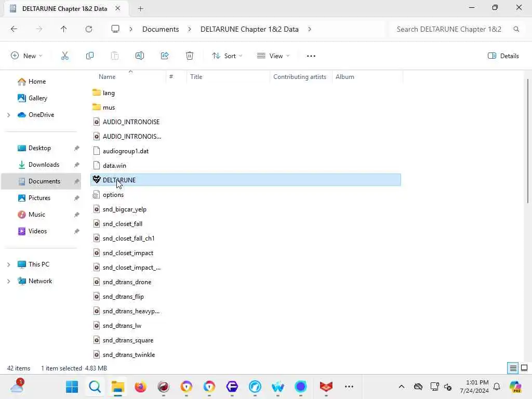Add a new tab
Image resolution: width=532 pixels, height=399 pixels.
140,9
